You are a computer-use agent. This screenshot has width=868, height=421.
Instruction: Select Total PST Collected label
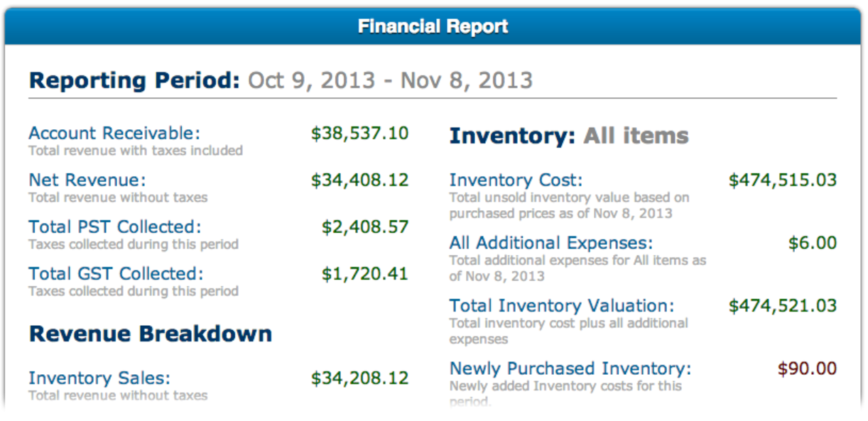click(x=115, y=226)
